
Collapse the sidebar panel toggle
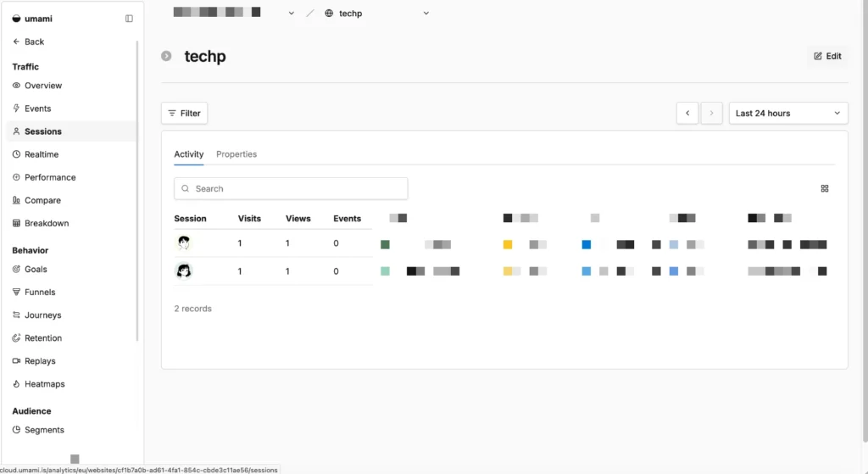coord(129,19)
